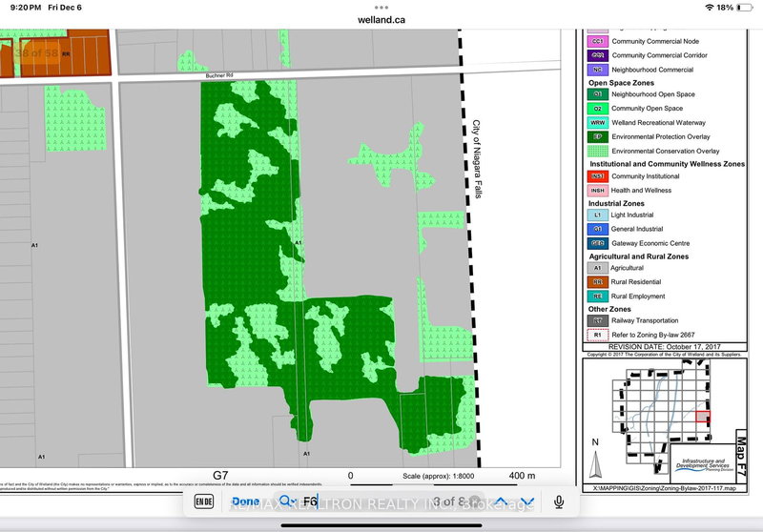Click the red highlighted cell in index map
The width and height of the screenshot is (763, 532).
[x=702, y=416]
